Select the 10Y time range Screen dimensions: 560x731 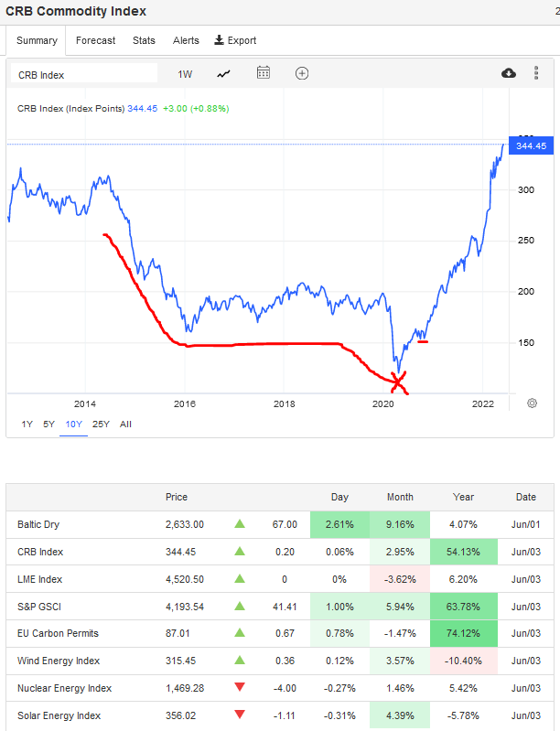(74, 425)
